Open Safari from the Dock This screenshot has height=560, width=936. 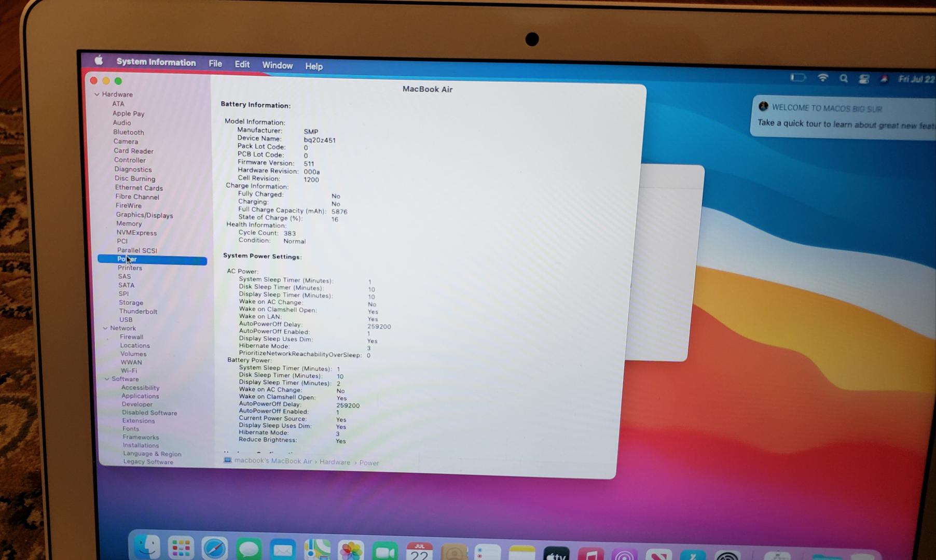pyautogui.click(x=214, y=549)
